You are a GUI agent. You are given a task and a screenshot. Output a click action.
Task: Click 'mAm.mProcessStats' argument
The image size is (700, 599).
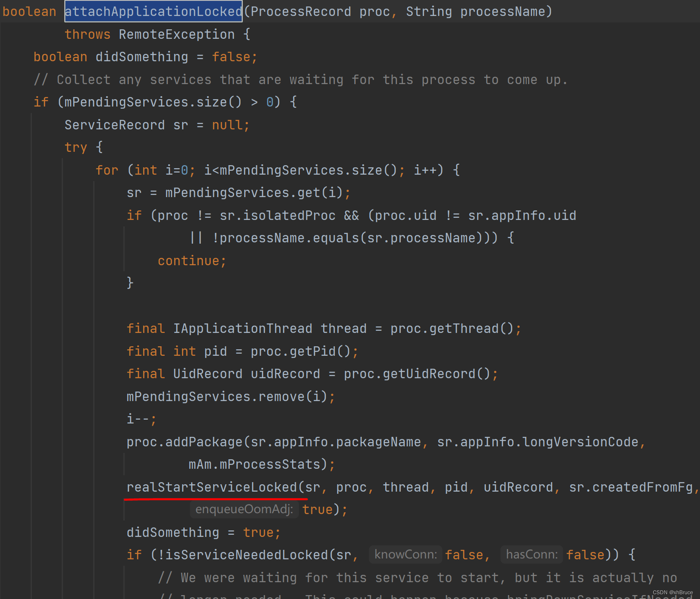click(254, 464)
